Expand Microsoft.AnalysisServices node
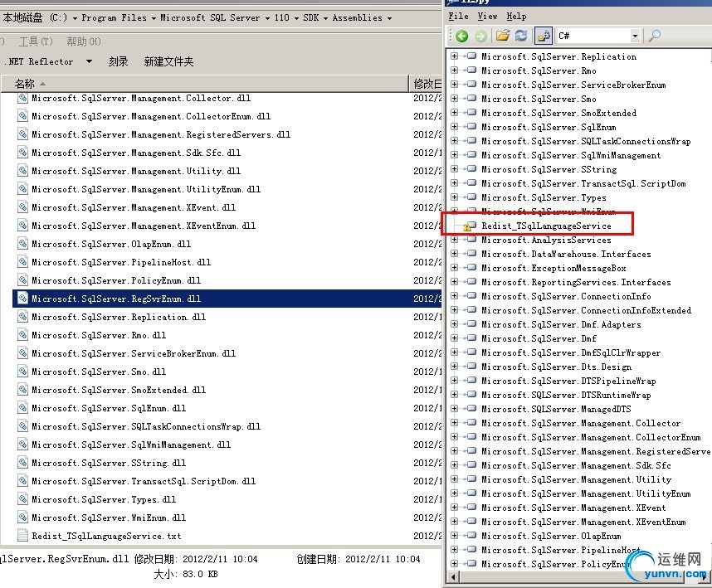 tap(454, 240)
